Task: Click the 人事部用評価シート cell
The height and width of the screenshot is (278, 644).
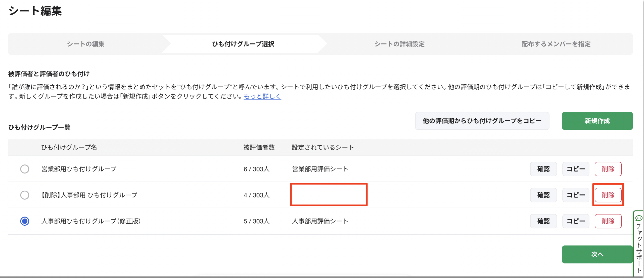Action: tap(320, 221)
